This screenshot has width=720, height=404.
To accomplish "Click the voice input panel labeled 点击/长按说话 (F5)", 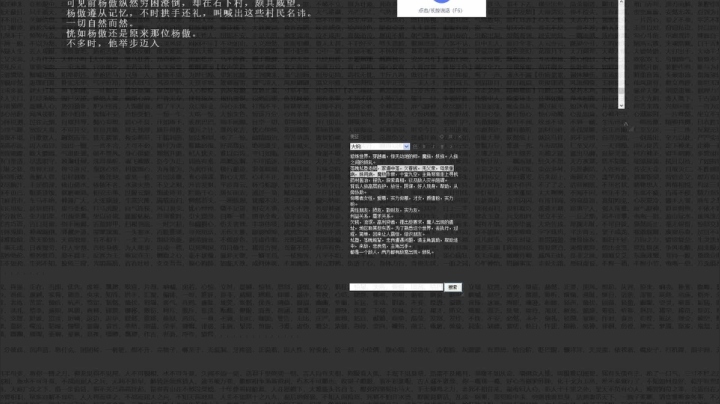I will [441, 8].
